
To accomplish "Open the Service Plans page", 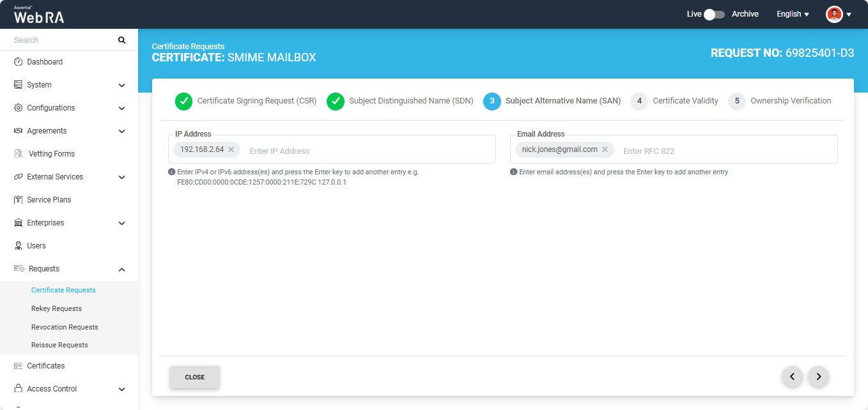I will [49, 200].
